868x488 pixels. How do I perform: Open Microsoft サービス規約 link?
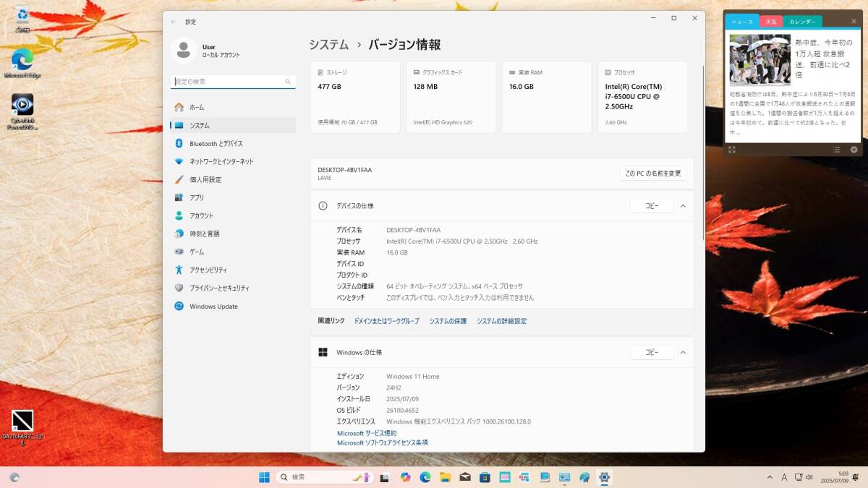(367, 433)
